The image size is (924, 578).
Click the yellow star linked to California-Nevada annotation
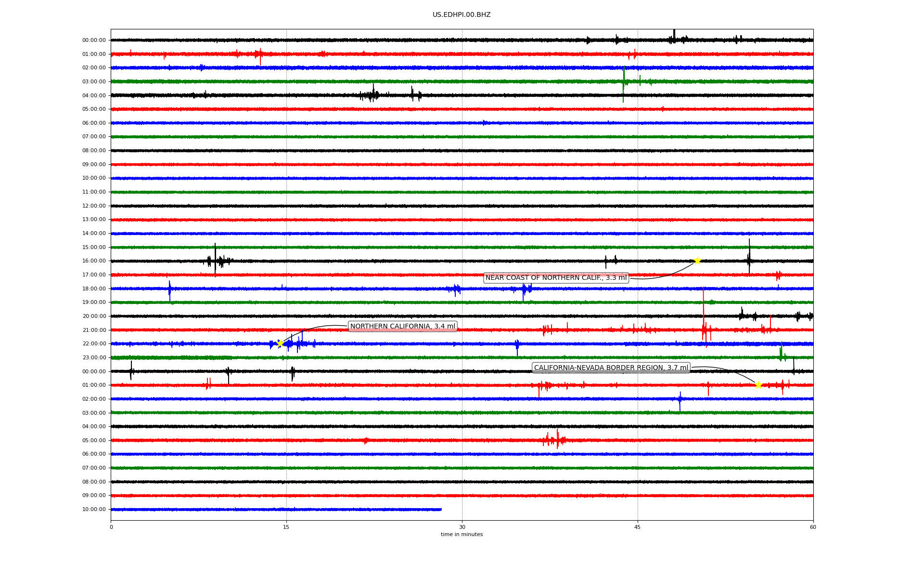click(758, 385)
